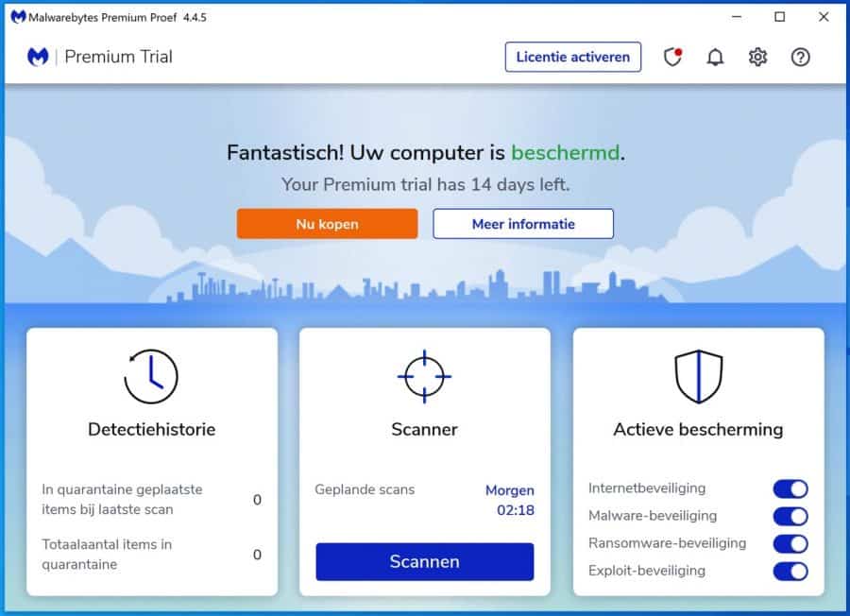Turn off Exploit-beveiliging switch
This screenshot has height=616, width=850.
(790, 571)
